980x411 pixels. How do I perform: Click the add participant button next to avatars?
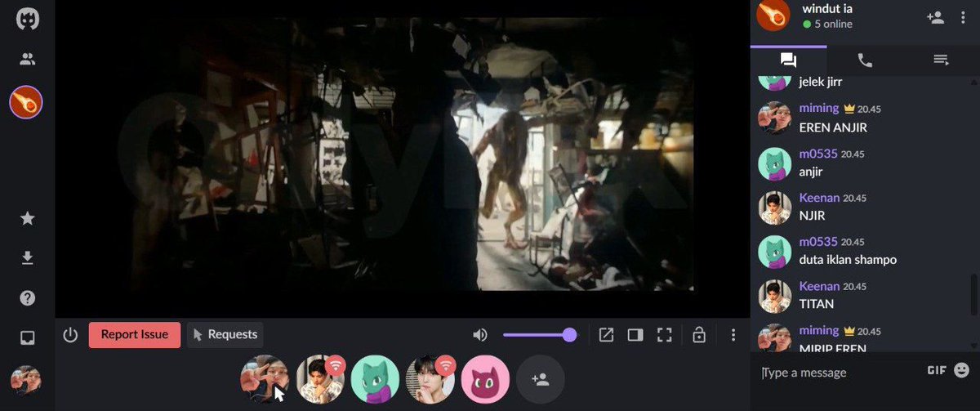coord(541,379)
